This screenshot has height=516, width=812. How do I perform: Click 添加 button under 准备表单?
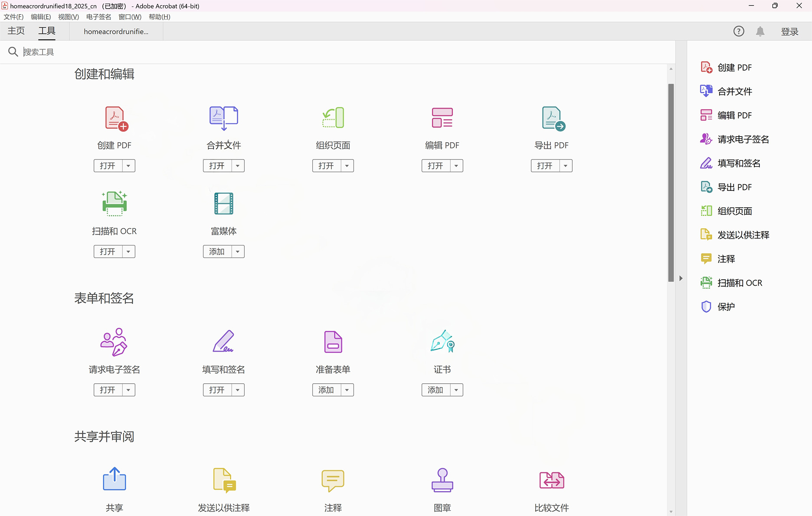pyautogui.click(x=327, y=390)
